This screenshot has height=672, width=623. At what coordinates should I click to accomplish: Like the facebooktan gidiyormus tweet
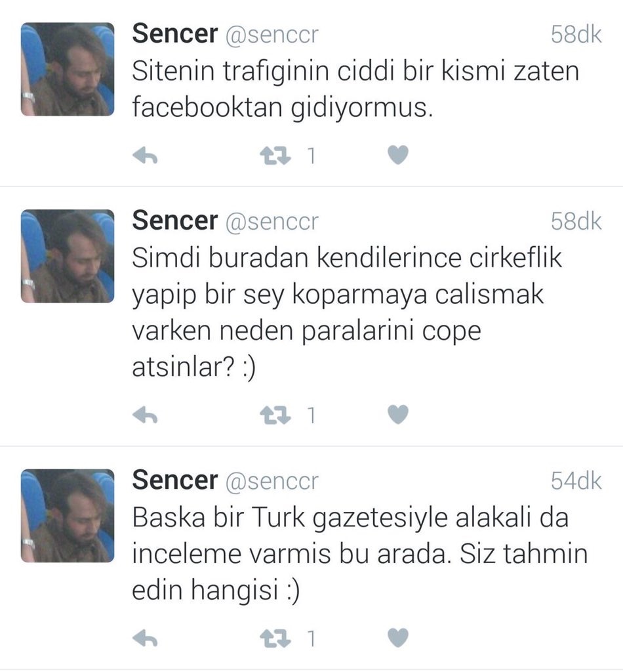[398, 155]
